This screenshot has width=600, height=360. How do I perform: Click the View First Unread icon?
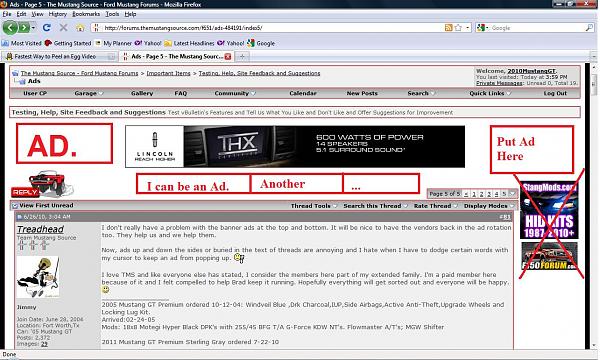[15, 206]
